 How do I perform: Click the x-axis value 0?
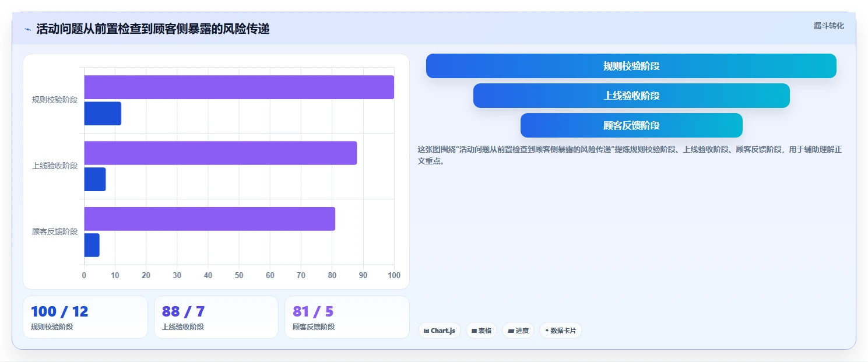pyautogui.click(x=84, y=275)
